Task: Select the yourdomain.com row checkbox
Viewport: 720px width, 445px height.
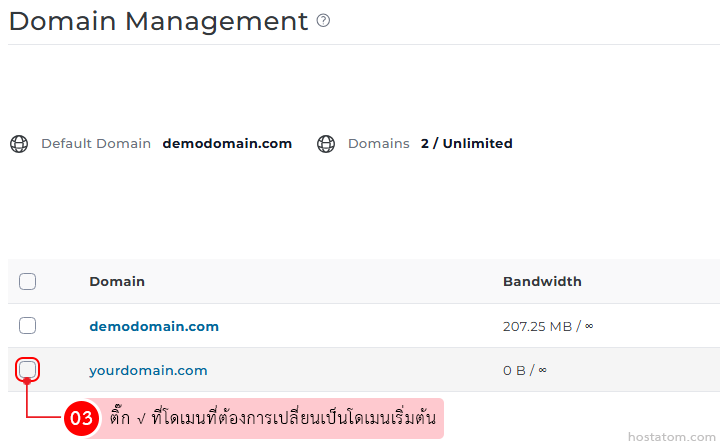Action: click(28, 370)
